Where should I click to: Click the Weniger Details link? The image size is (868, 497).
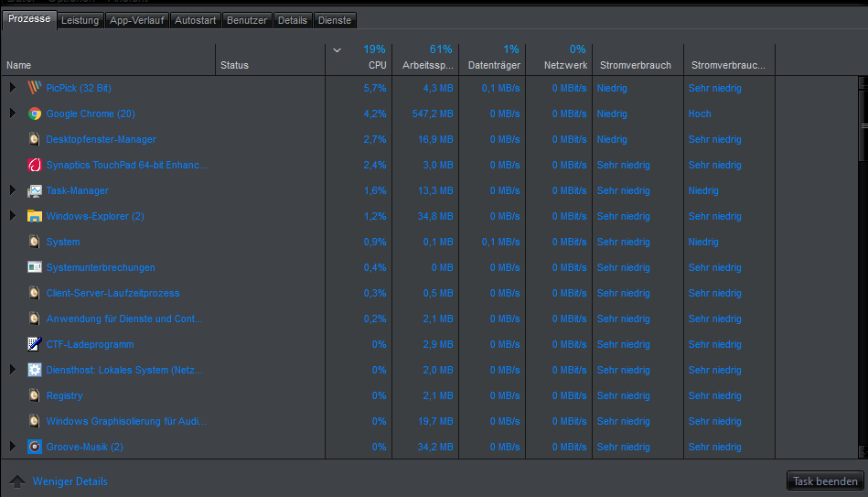tap(70, 481)
